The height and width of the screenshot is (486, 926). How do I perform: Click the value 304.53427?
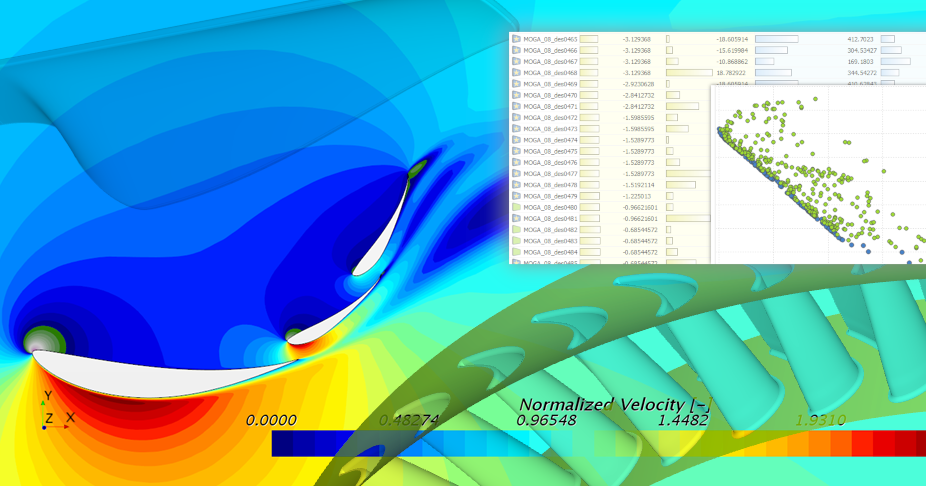coord(862,50)
